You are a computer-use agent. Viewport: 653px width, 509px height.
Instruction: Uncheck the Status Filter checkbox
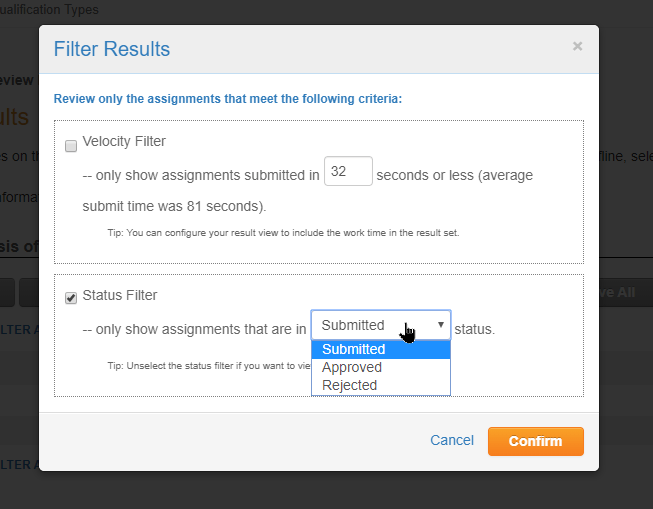(x=71, y=297)
